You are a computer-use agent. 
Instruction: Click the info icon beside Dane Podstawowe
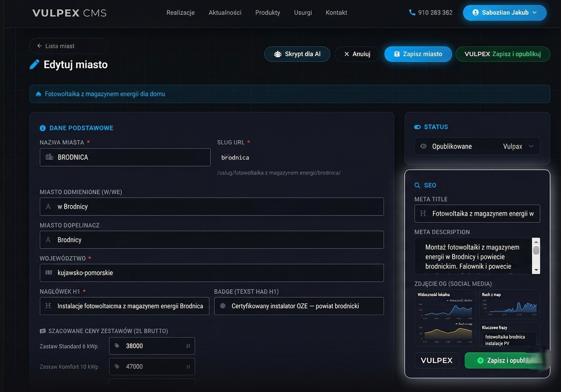43,128
